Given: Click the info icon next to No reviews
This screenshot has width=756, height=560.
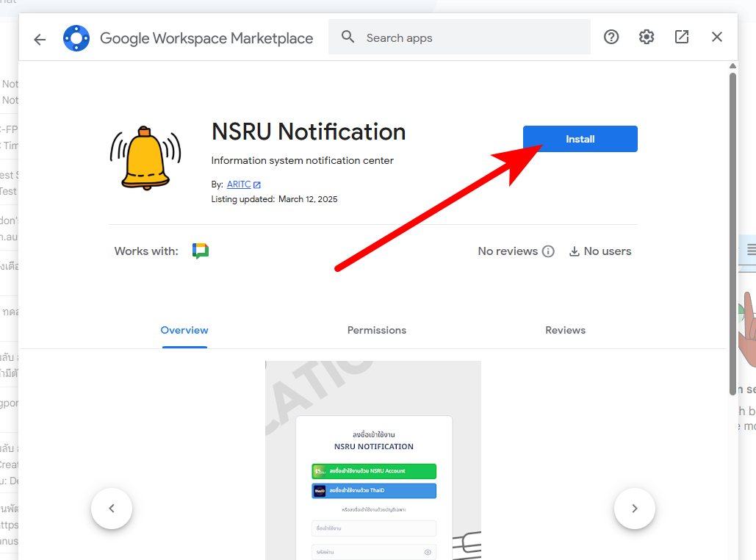Looking at the screenshot, I should (548, 251).
